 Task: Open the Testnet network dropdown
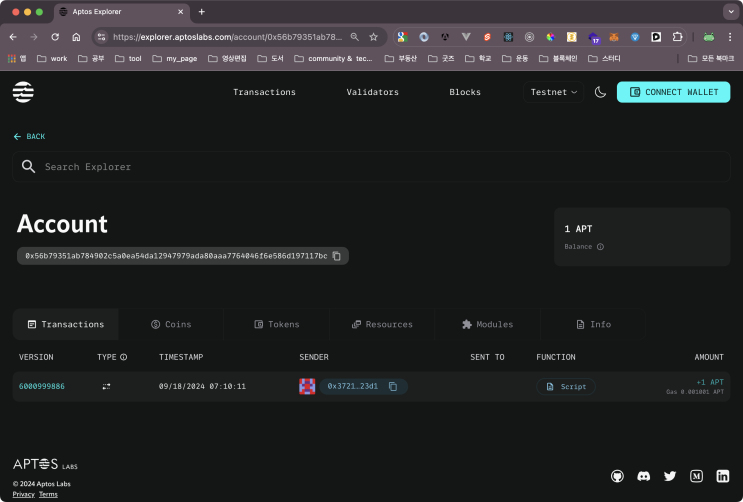click(553, 92)
